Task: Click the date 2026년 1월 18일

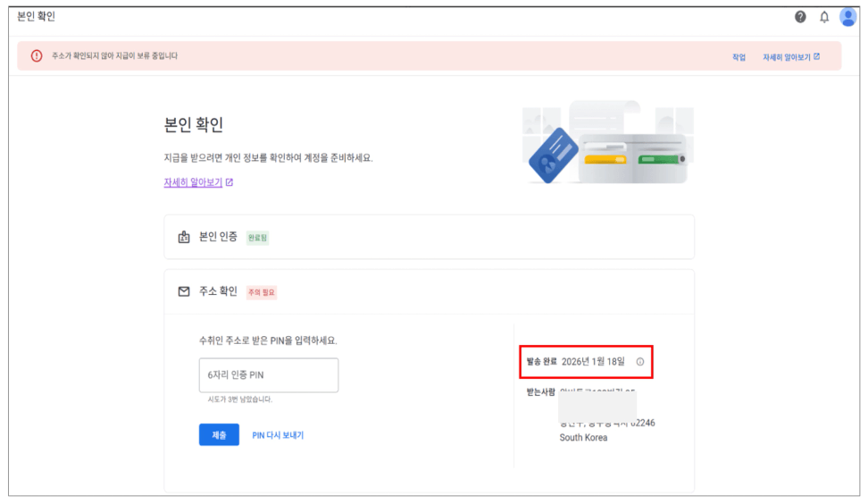Action: coord(593,362)
